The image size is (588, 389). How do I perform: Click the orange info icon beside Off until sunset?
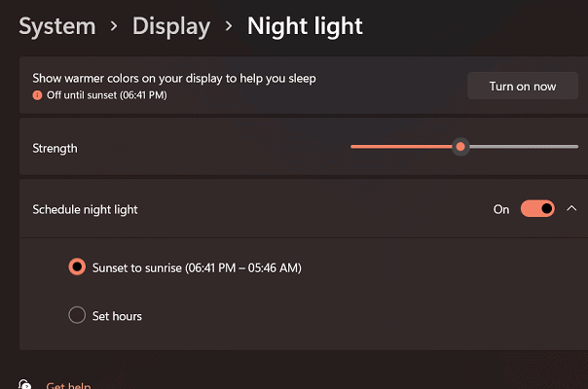37,95
